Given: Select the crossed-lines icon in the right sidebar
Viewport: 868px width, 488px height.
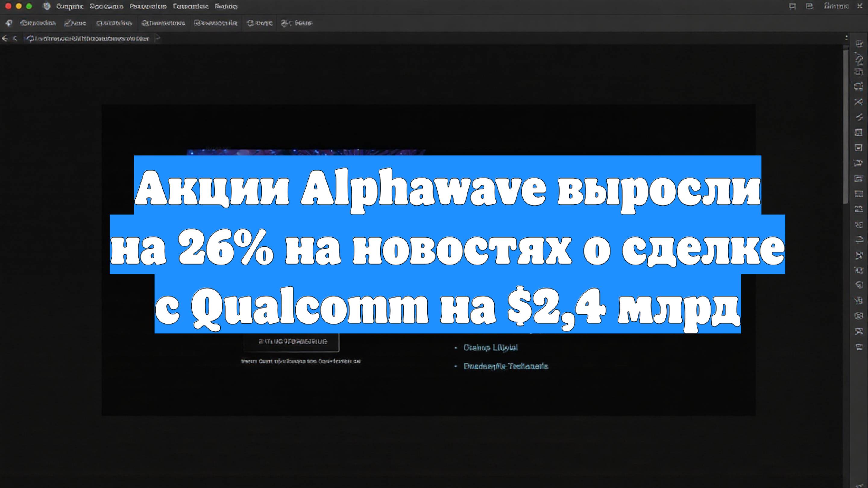Looking at the screenshot, I should pos(859,102).
